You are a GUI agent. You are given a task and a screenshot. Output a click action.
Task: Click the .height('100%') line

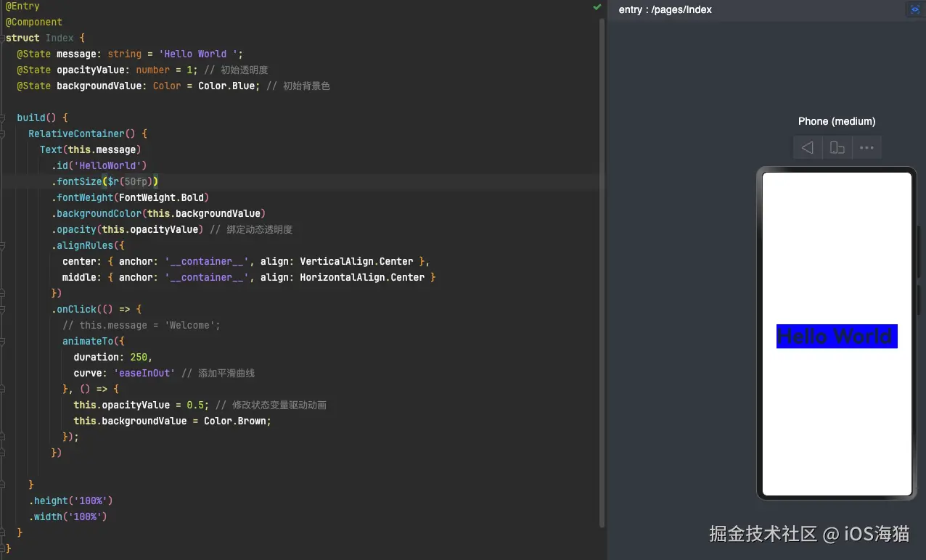pos(70,501)
